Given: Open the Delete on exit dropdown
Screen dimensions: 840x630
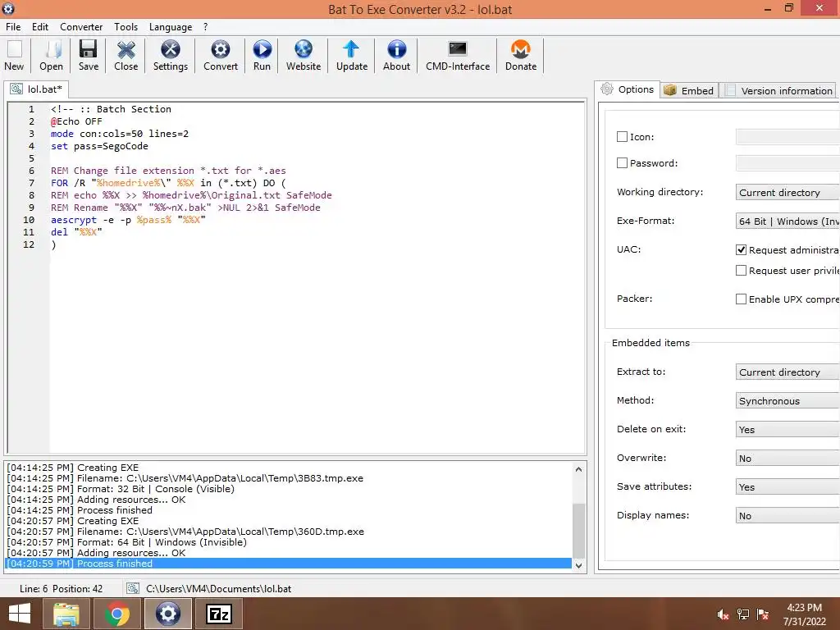Looking at the screenshot, I should [x=787, y=430].
